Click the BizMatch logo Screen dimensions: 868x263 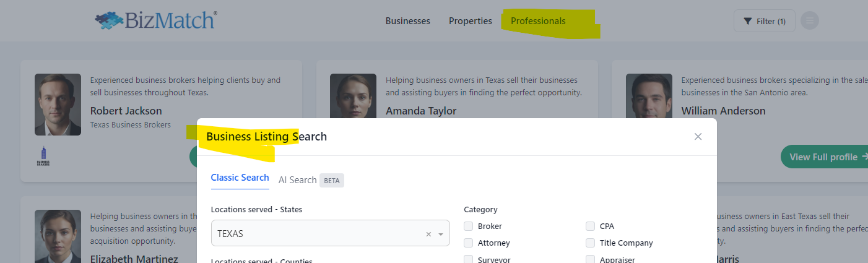pos(156,20)
